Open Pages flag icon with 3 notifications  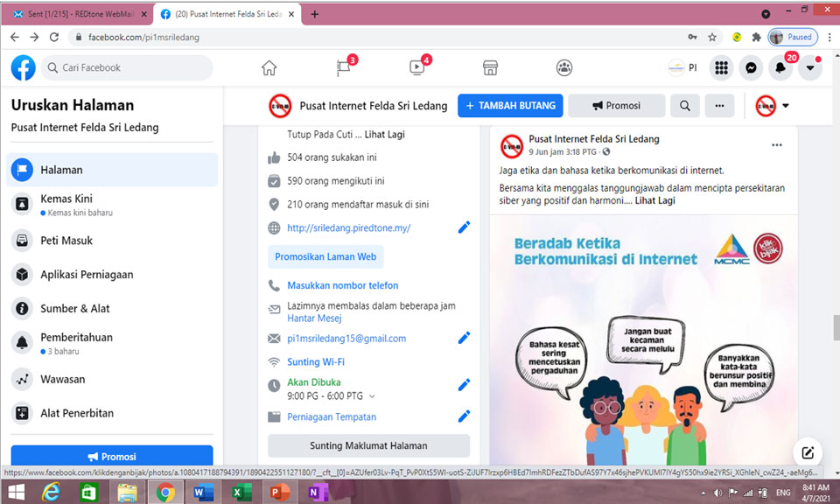[x=344, y=68]
